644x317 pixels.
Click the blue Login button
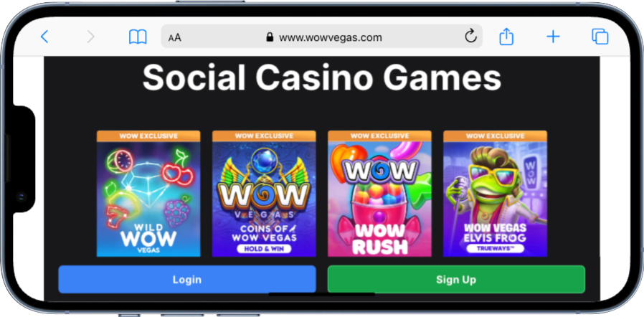[x=187, y=279]
